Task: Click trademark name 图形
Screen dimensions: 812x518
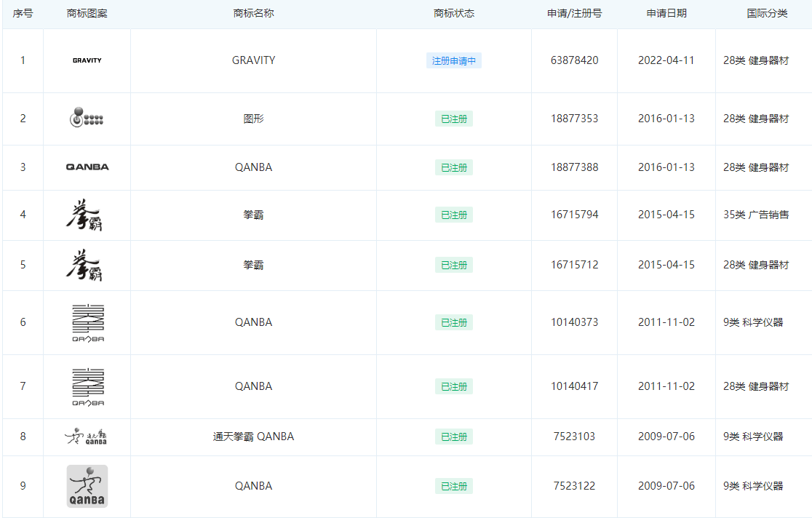Action: (x=253, y=119)
